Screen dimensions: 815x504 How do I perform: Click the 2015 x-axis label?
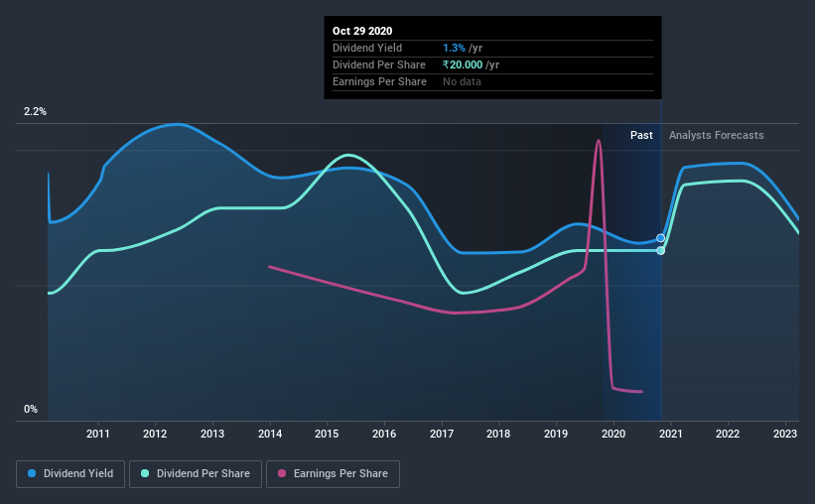327,434
